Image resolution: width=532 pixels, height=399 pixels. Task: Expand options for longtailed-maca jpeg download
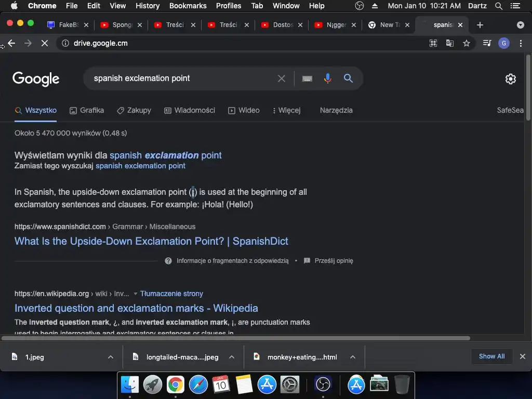(232, 357)
